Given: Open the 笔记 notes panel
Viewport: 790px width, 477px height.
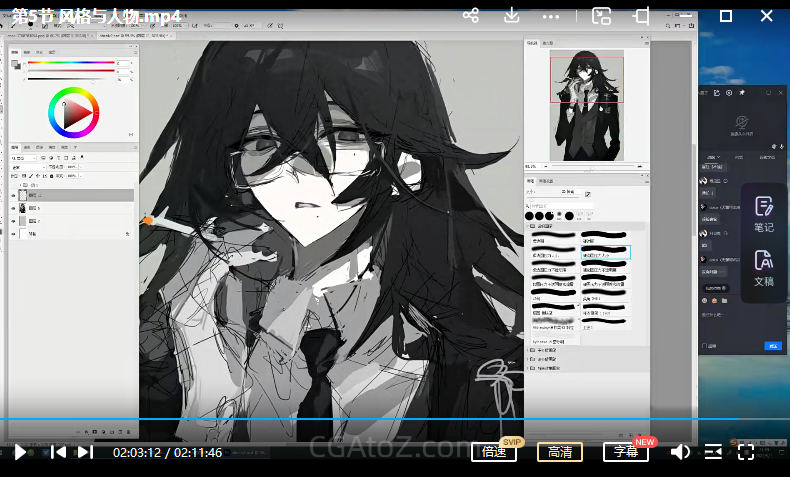Looking at the screenshot, I should tap(763, 214).
